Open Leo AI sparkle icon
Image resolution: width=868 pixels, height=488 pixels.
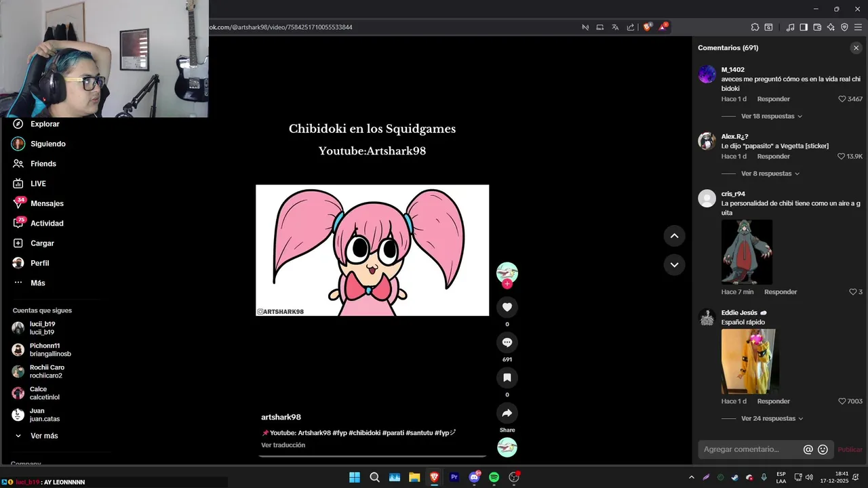[x=831, y=27]
